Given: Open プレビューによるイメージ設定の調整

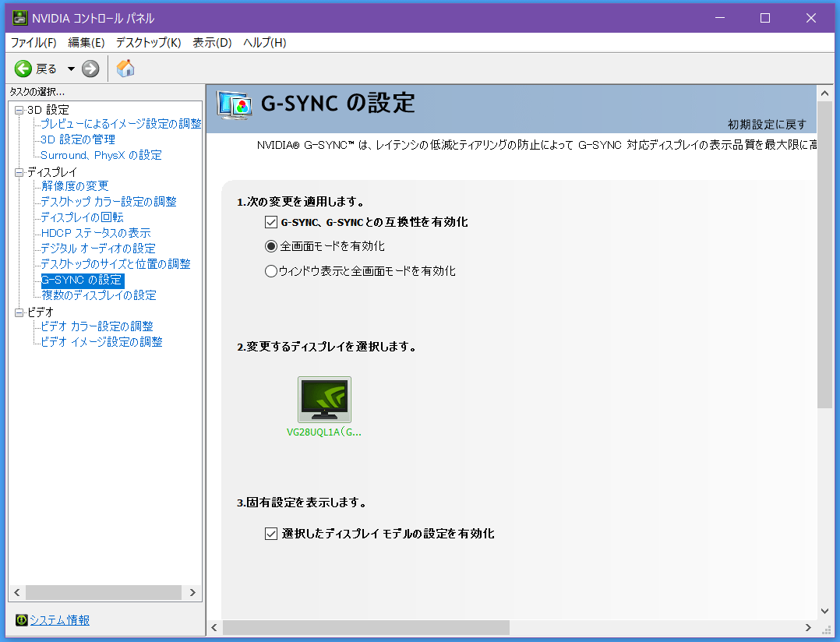Looking at the screenshot, I should (x=121, y=124).
